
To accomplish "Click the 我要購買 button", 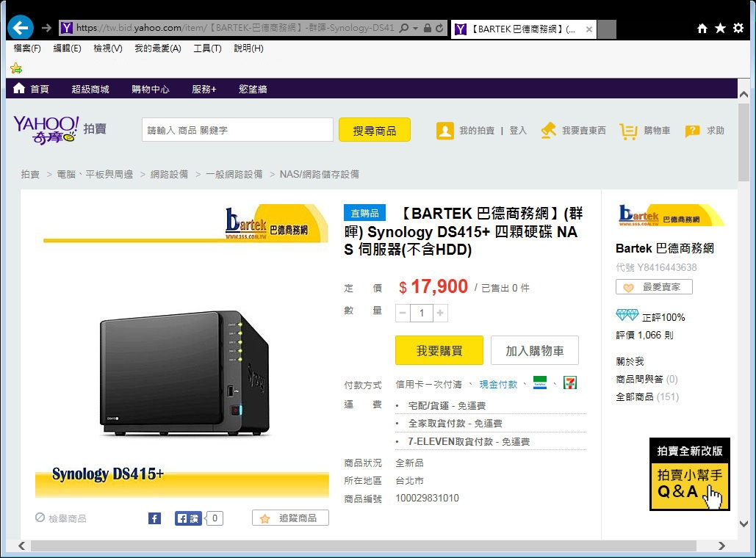I will coord(439,350).
